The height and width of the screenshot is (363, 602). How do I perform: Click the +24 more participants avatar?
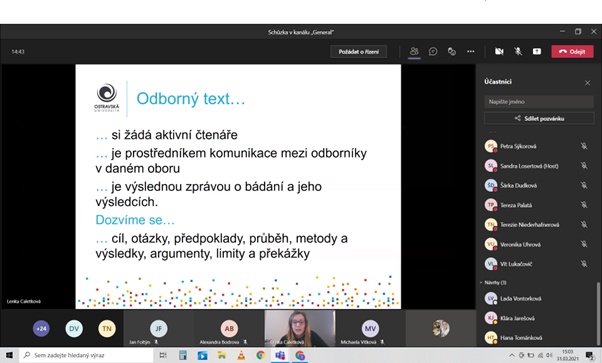[x=41, y=328]
